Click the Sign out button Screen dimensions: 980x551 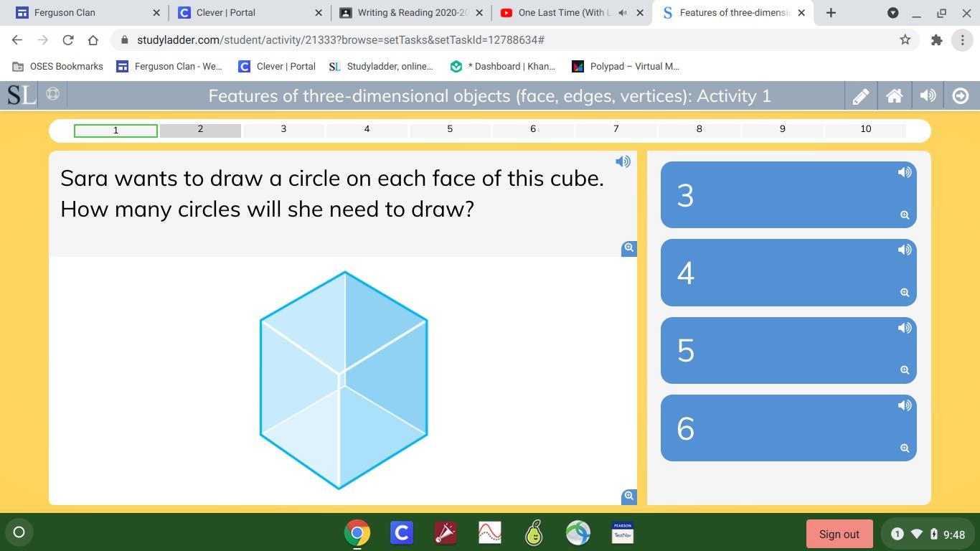pyautogui.click(x=839, y=534)
